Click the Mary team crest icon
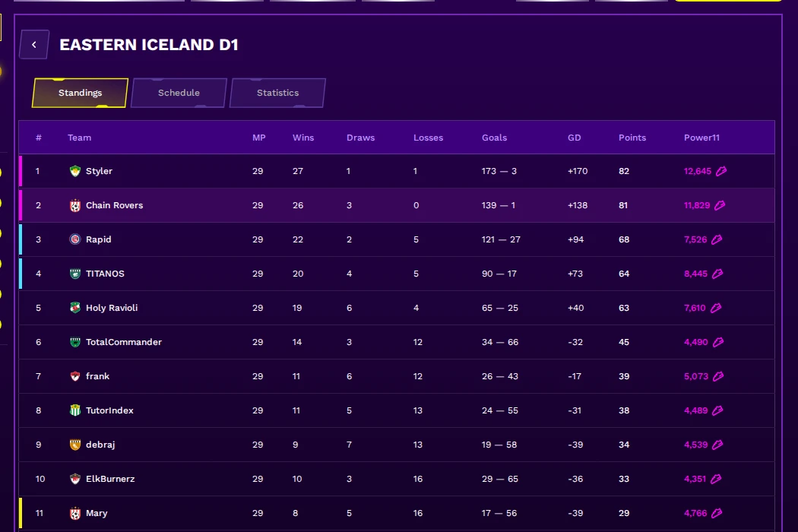This screenshot has width=798, height=532. click(74, 513)
